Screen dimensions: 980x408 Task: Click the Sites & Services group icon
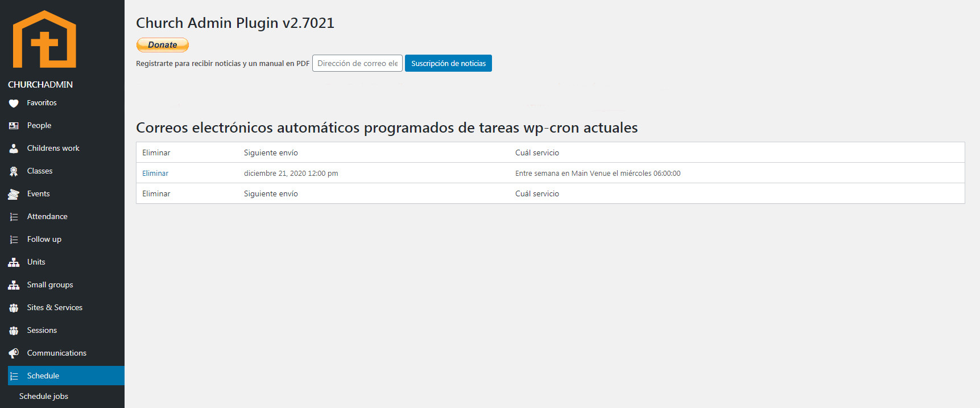[14, 308]
